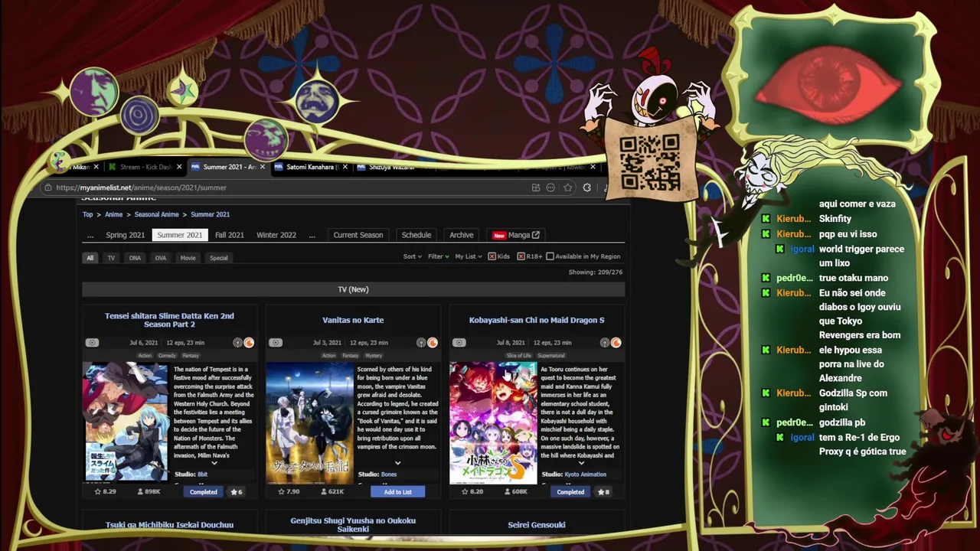Image resolution: width=980 pixels, height=551 pixels.
Task: Filter the list by the TV type tab
Action: 111,258
